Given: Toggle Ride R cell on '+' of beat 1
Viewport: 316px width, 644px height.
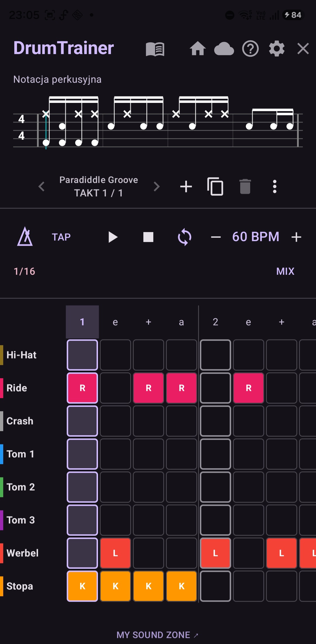Looking at the screenshot, I should coord(149,388).
